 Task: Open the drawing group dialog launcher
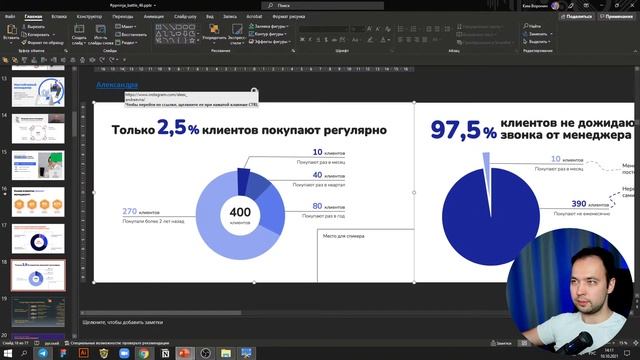click(293, 51)
